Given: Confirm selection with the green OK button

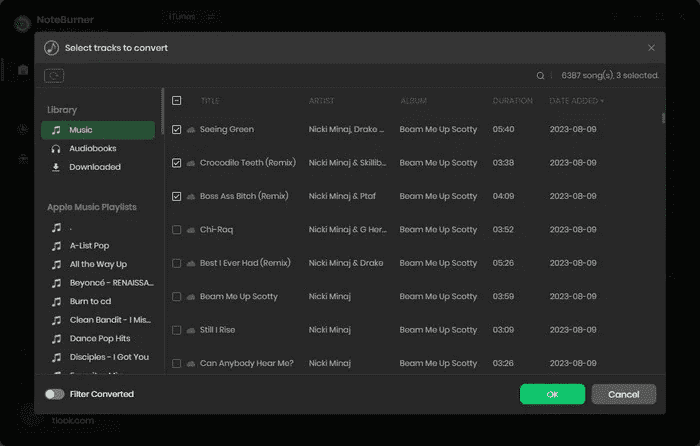Looking at the screenshot, I should pos(552,394).
